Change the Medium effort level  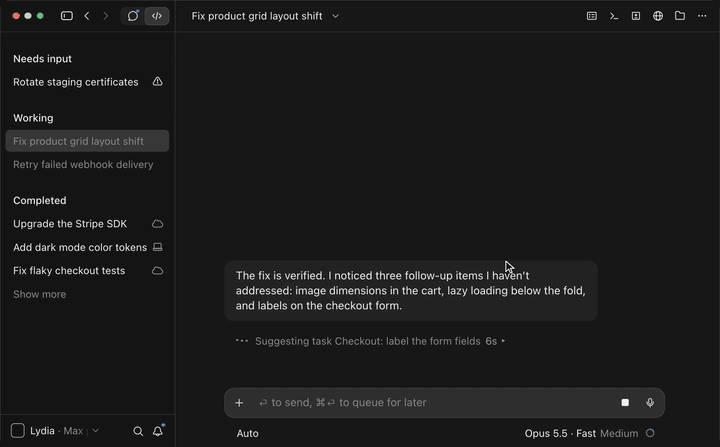click(619, 433)
